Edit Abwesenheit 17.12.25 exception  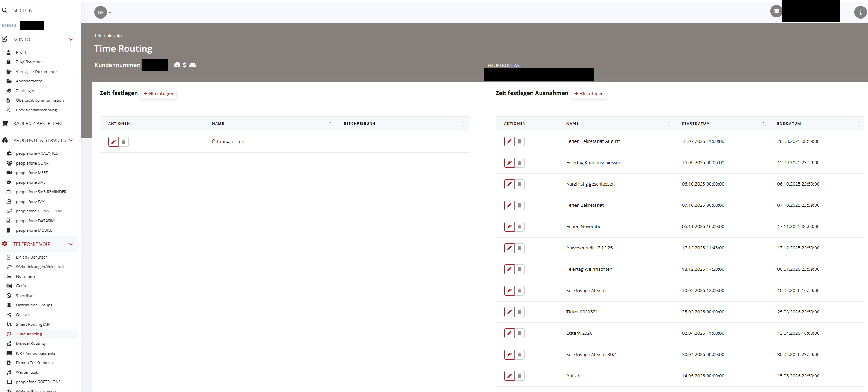pyautogui.click(x=509, y=248)
